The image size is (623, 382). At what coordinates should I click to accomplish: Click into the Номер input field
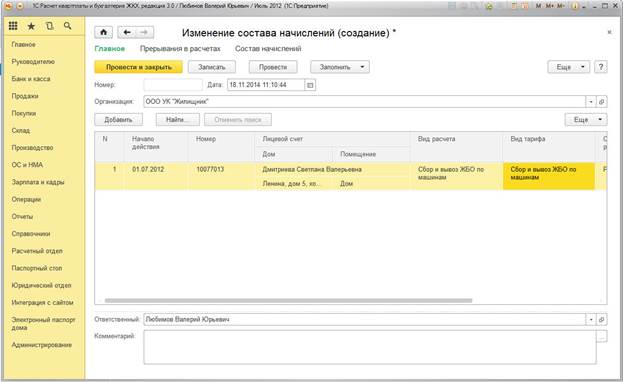(x=173, y=85)
